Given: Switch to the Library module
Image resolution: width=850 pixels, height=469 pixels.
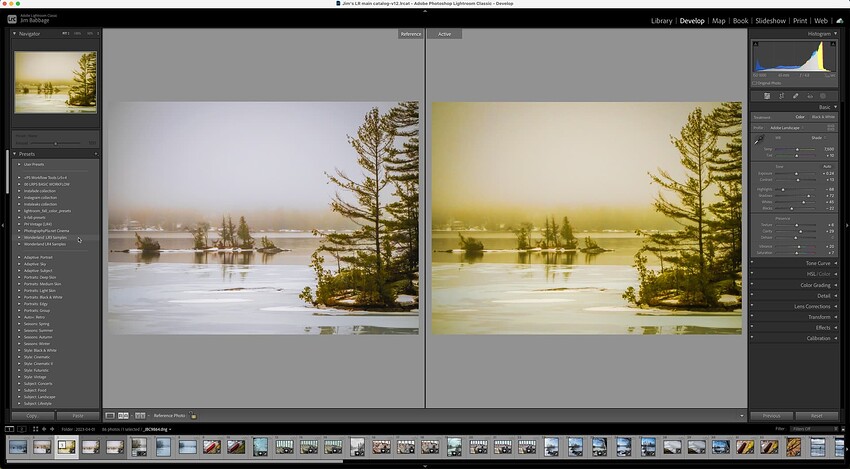Looking at the screenshot, I should (661, 20).
